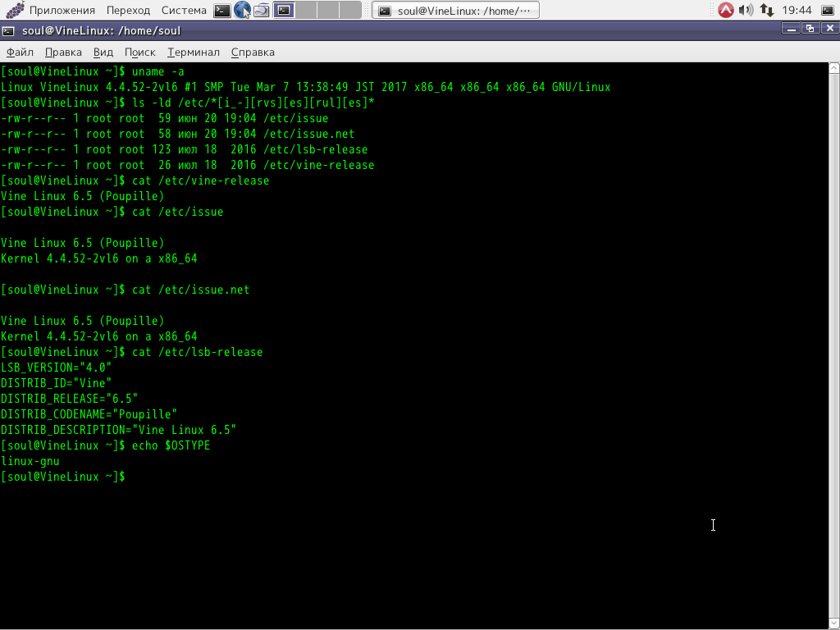The width and height of the screenshot is (840, 630).
Task: Click the 'echo $OSTYPE' command
Action: (171, 445)
